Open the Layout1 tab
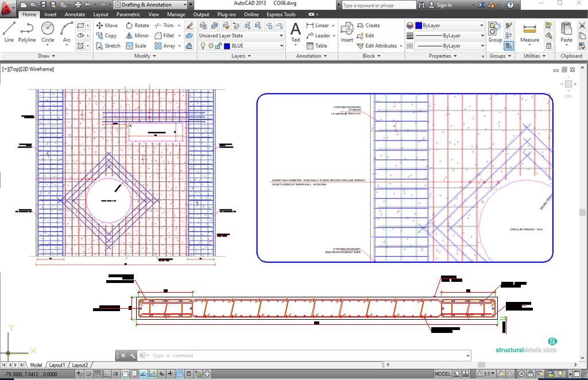The image size is (588, 380). pyautogui.click(x=57, y=365)
